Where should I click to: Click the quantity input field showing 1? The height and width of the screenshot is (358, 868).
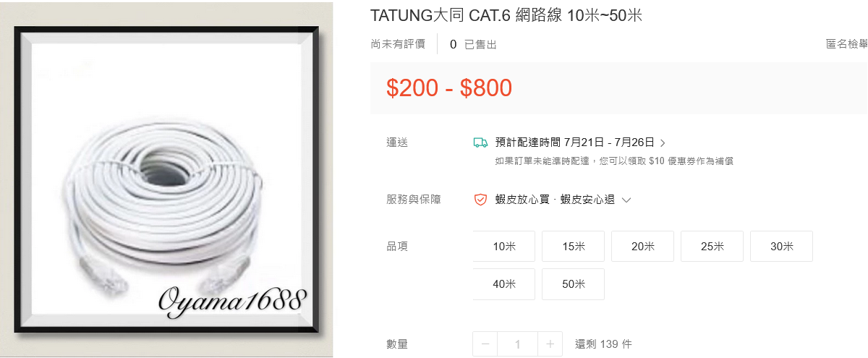click(x=518, y=344)
